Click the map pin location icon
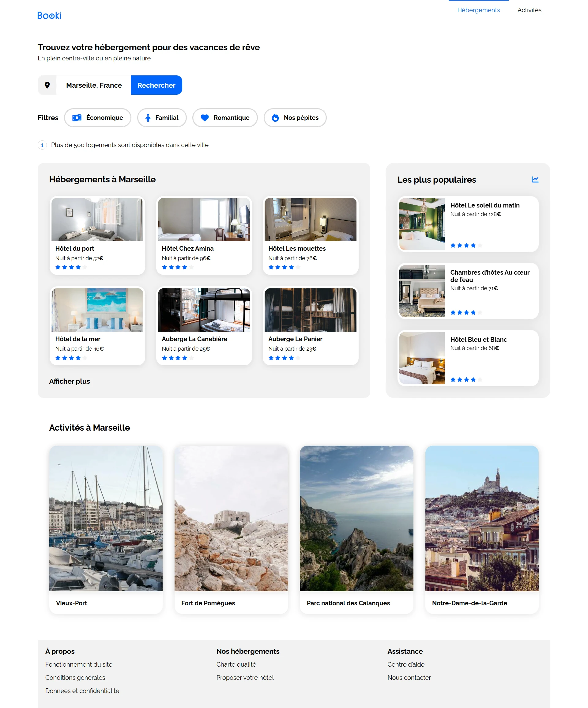The height and width of the screenshot is (708, 588). click(47, 85)
